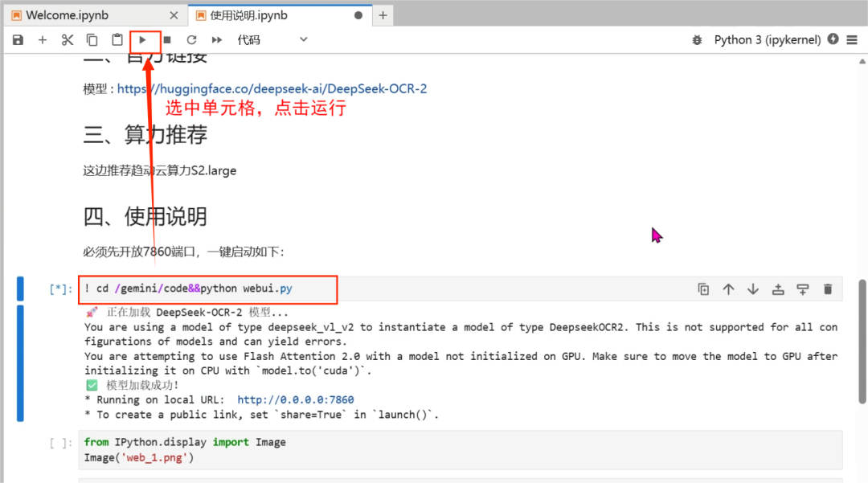Click into the IPython.display import code cell
Image resolution: width=868 pixels, height=483 pixels.
click(x=460, y=450)
